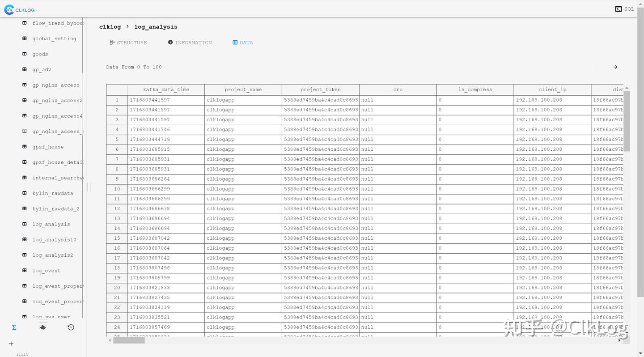Click the kafka_data_time column header
644x357 pixels.
(166, 89)
